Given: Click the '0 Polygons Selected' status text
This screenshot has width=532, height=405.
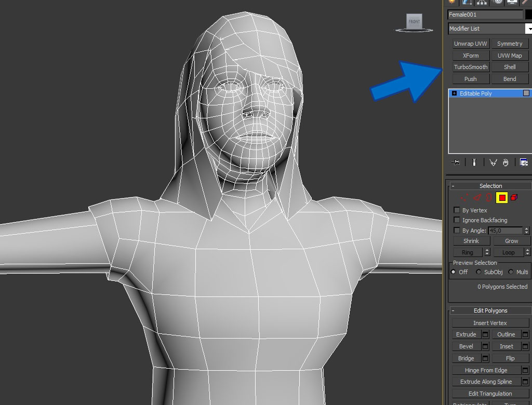Looking at the screenshot, I should click(x=502, y=287).
